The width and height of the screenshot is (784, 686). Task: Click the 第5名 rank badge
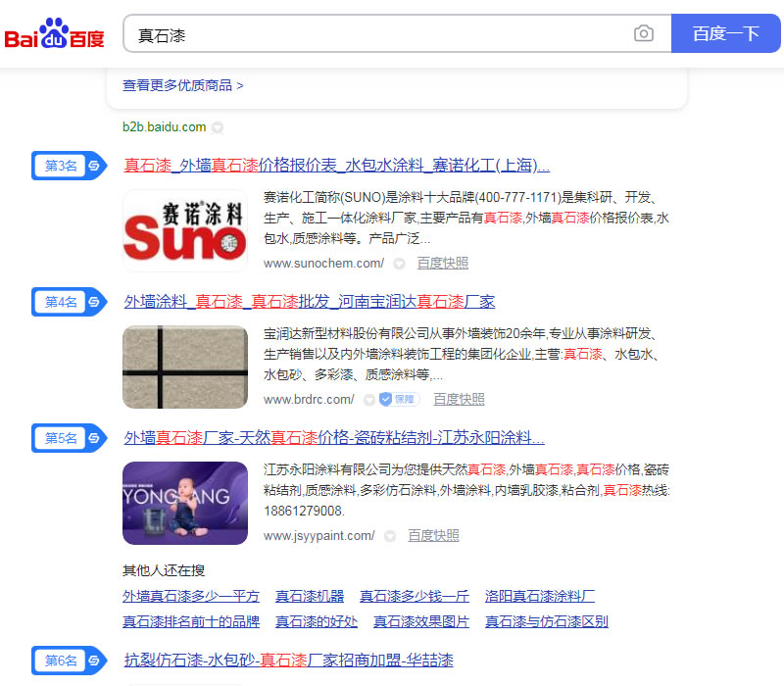[69, 438]
